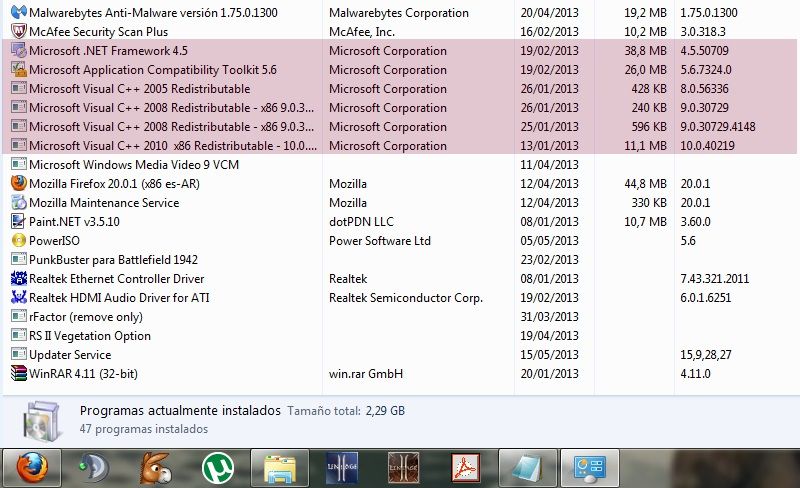Click the Application Compatibility Toolkit 5.6 icon
The width and height of the screenshot is (800, 488).
point(19,69)
